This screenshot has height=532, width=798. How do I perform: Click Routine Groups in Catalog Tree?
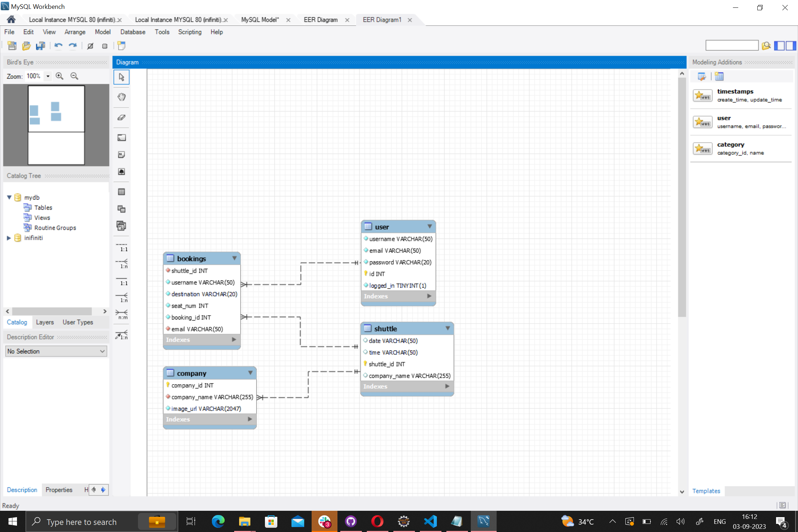click(x=55, y=228)
